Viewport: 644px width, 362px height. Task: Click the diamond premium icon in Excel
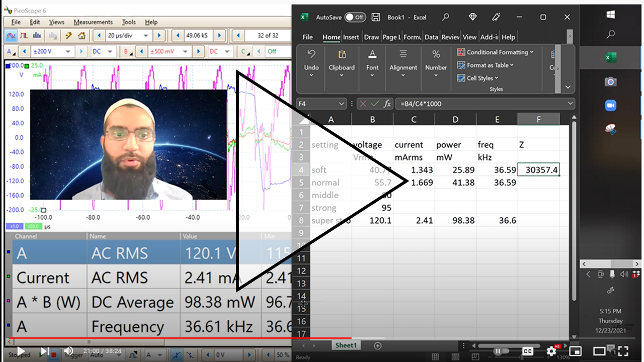[x=472, y=17]
